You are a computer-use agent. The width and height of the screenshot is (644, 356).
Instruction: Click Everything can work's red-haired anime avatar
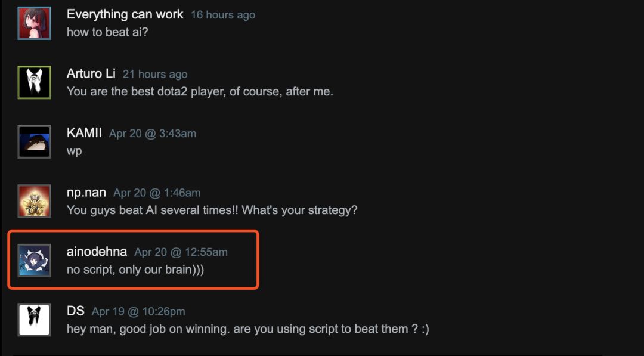point(34,23)
